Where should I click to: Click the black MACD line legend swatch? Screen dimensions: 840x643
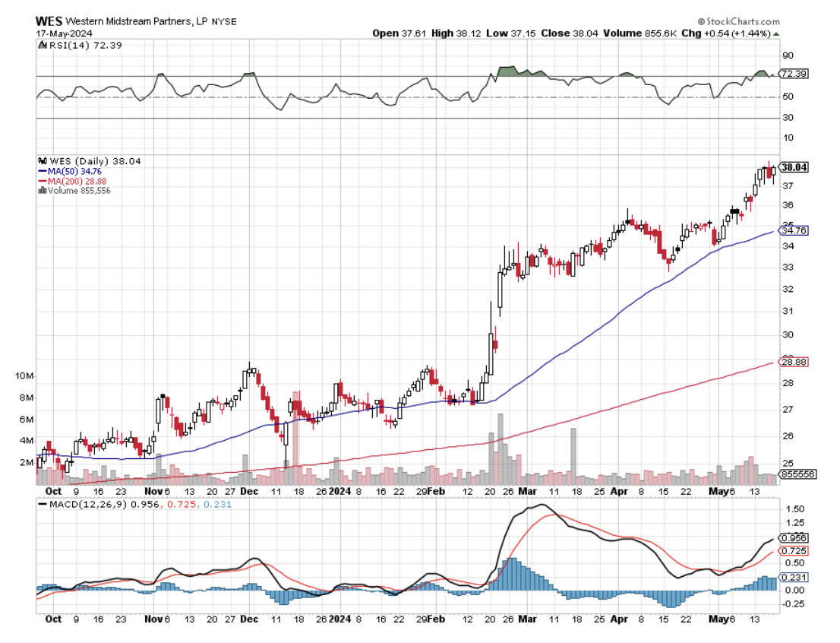[43, 505]
